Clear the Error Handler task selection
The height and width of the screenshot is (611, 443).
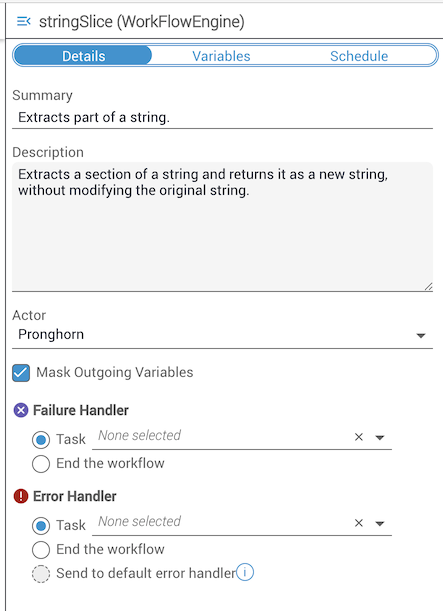tap(359, 523)
